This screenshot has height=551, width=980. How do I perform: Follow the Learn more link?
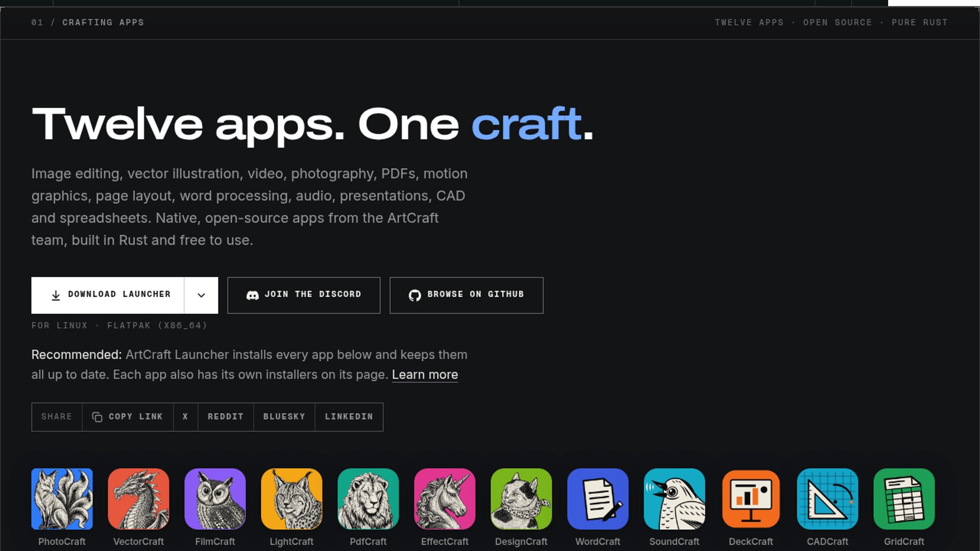[x=425, y=374]
